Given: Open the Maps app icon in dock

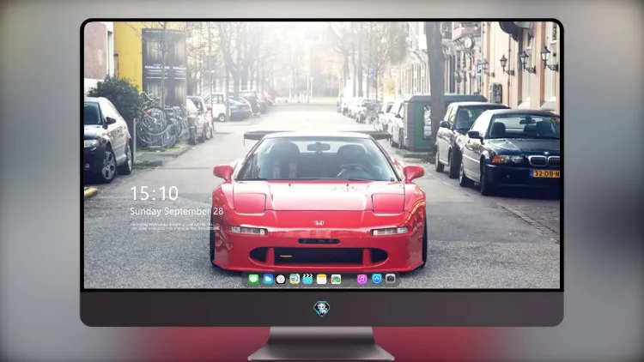Looking at the screenshot, I should pyautogui.click(x=295, y=279).
